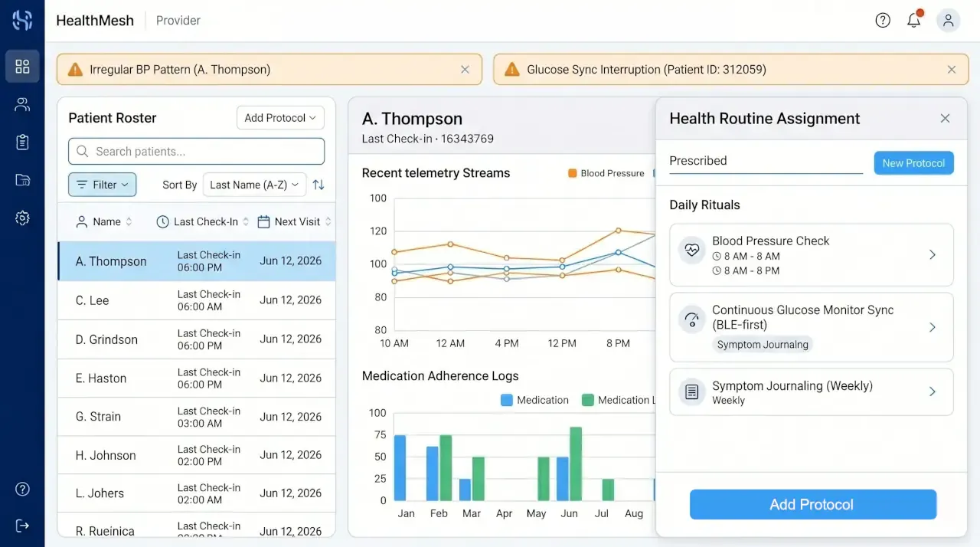The image size is (980, 547).
Task: Click the blue Medication legend swatch
Action: (x=506, y=400)
